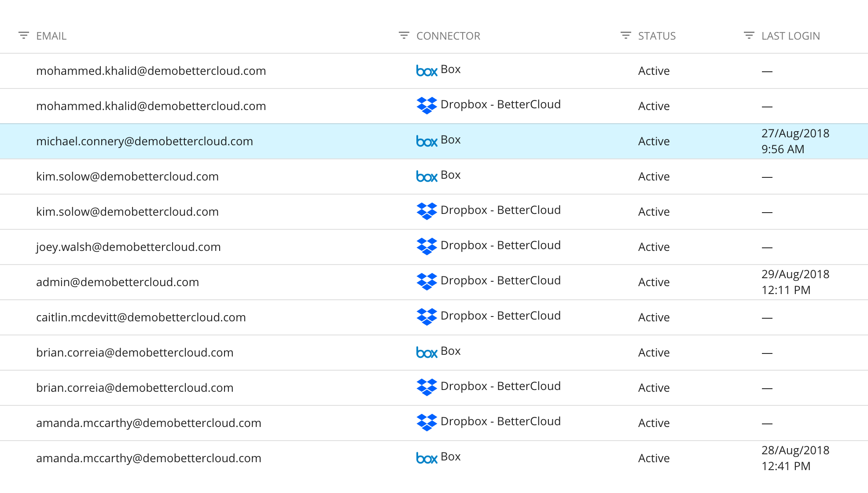Click Active status in joey.walsh row
868x493 pixels.
tap(654, 247)
